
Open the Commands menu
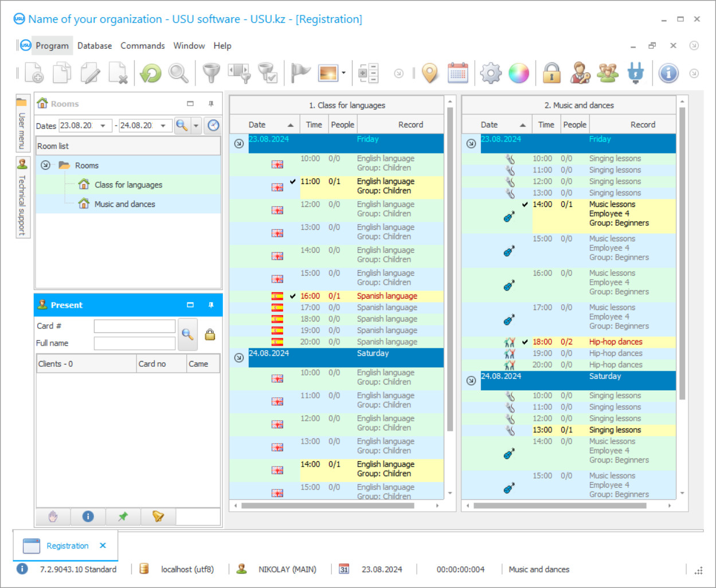coord(142,45)
